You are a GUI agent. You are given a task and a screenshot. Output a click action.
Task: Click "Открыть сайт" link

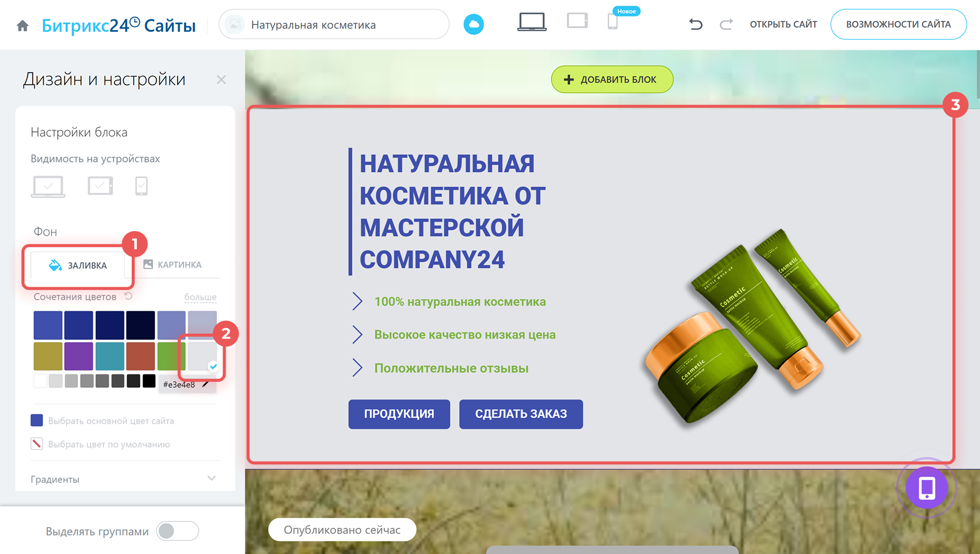pos(783,24)
